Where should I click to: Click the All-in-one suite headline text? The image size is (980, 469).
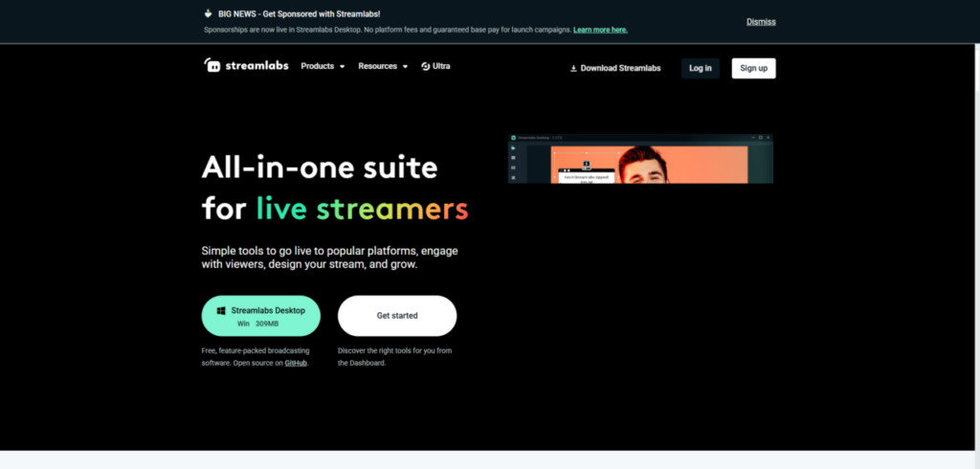coord(335,189)
